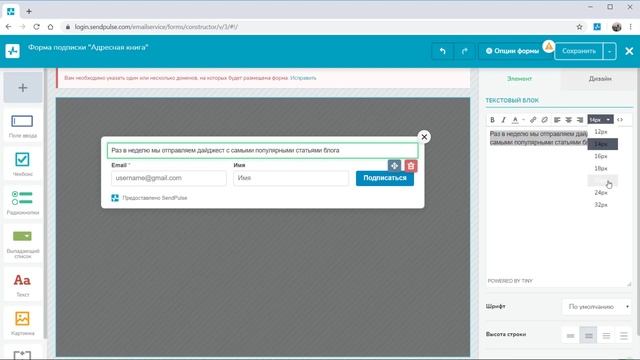Remove link with the unlink icon
The image size is (640, 360).
(x=544, y=120)
